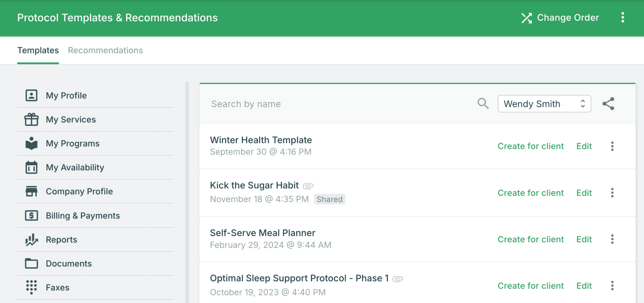Viewport: 644px width, 303px height.
Task: Select the Templates tab
Action: point(38,50)
